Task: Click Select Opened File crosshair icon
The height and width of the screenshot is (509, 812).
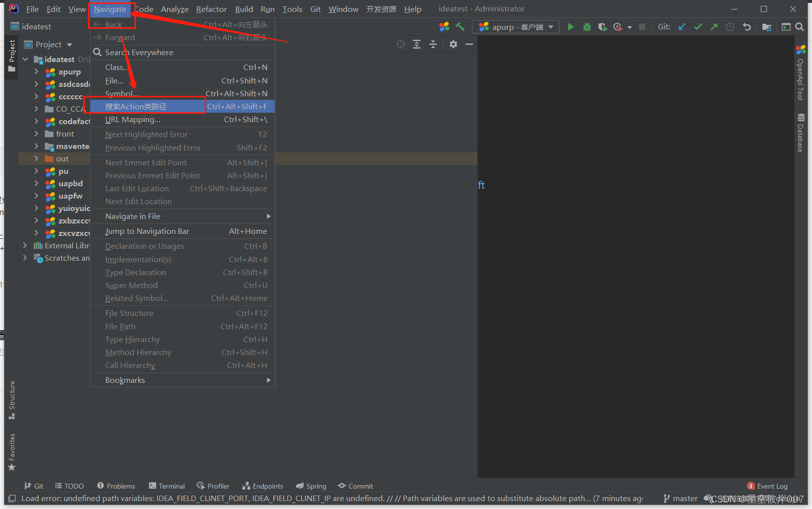Action: (401, 44)
